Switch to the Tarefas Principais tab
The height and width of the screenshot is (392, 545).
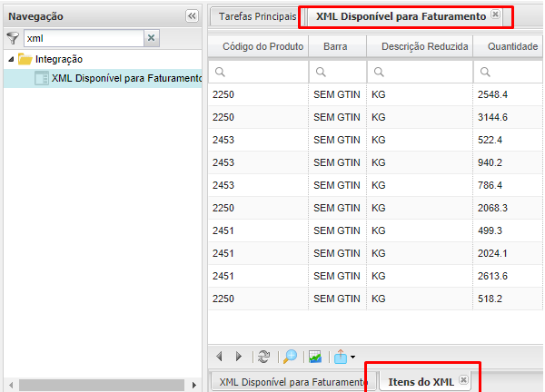click(258, 16)
